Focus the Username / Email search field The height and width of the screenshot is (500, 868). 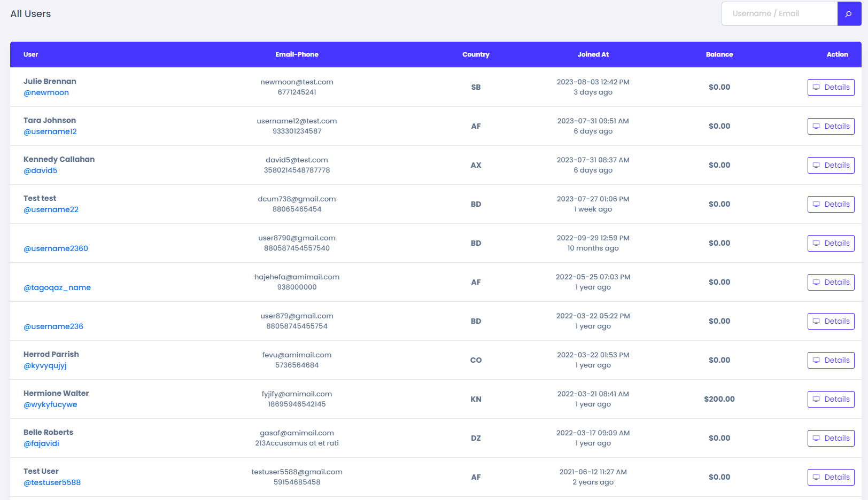tap(779, 14)
